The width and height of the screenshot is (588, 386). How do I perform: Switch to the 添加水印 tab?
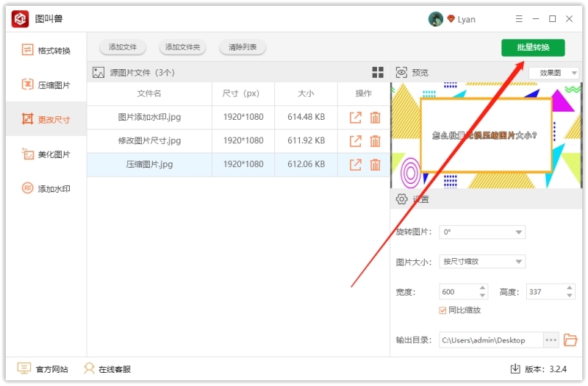tap(46, 189)
